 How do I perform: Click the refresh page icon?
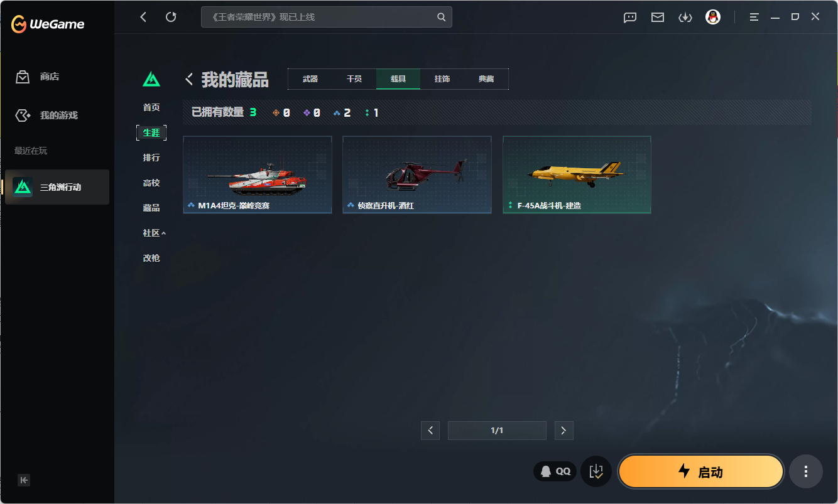click(171, 17)
